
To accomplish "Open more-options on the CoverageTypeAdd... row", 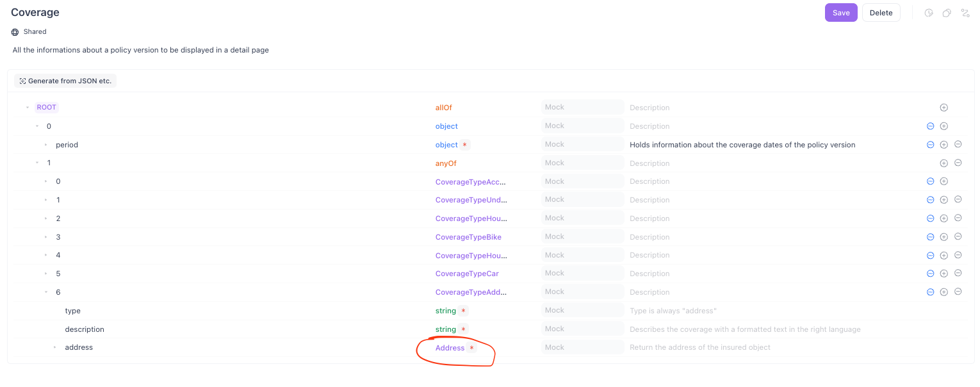I will (930, 292).
